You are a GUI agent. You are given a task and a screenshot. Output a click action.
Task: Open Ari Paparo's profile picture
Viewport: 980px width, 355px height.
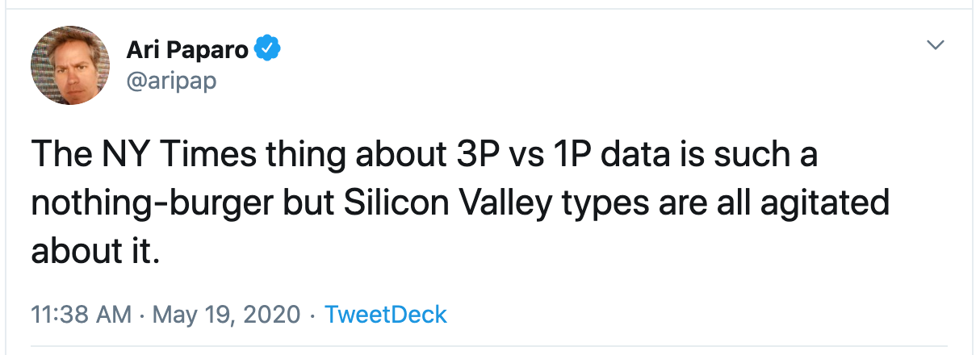click(x=70, y=65)
